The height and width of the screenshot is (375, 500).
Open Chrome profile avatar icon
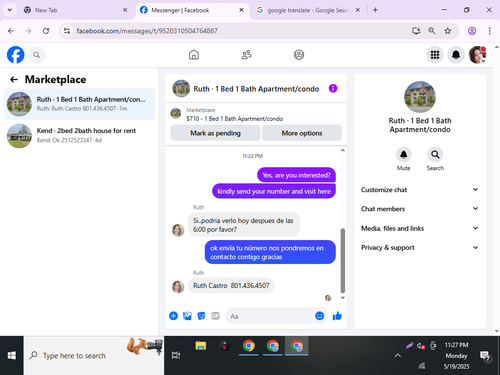pos(472,31)
